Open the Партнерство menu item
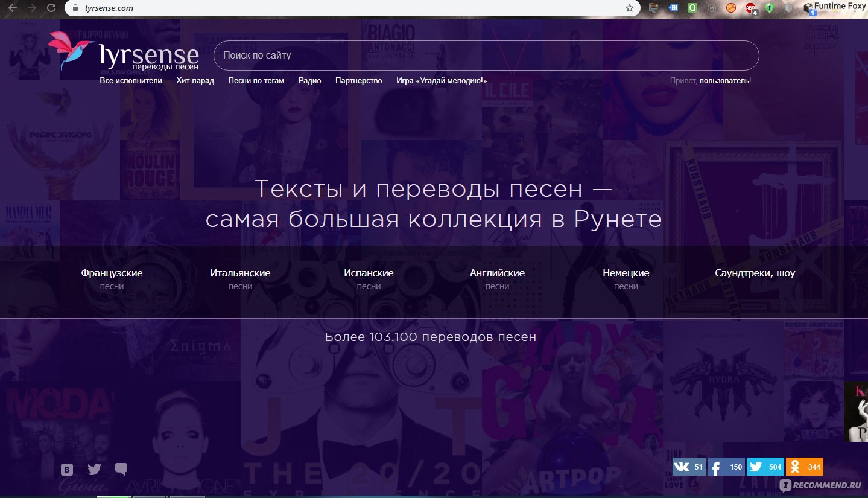868x498 pixels. tap(358, 80)
